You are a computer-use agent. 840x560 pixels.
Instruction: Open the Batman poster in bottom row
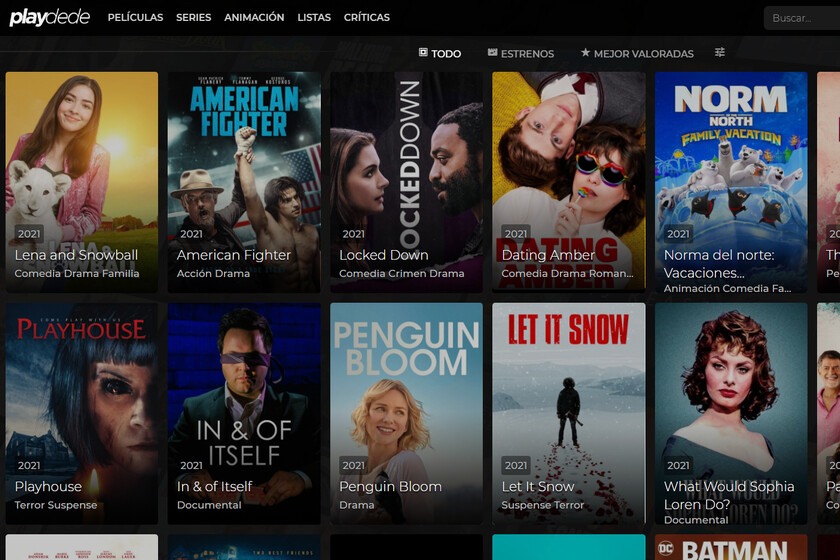[x=731, y=547]
